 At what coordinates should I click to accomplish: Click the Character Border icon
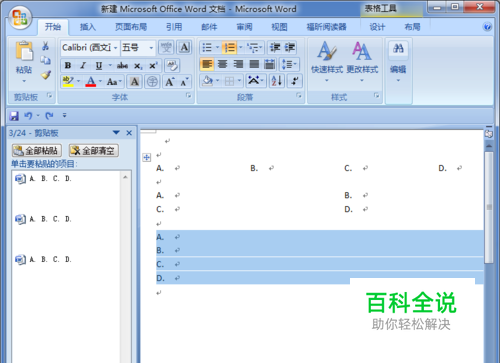[184, 47]
